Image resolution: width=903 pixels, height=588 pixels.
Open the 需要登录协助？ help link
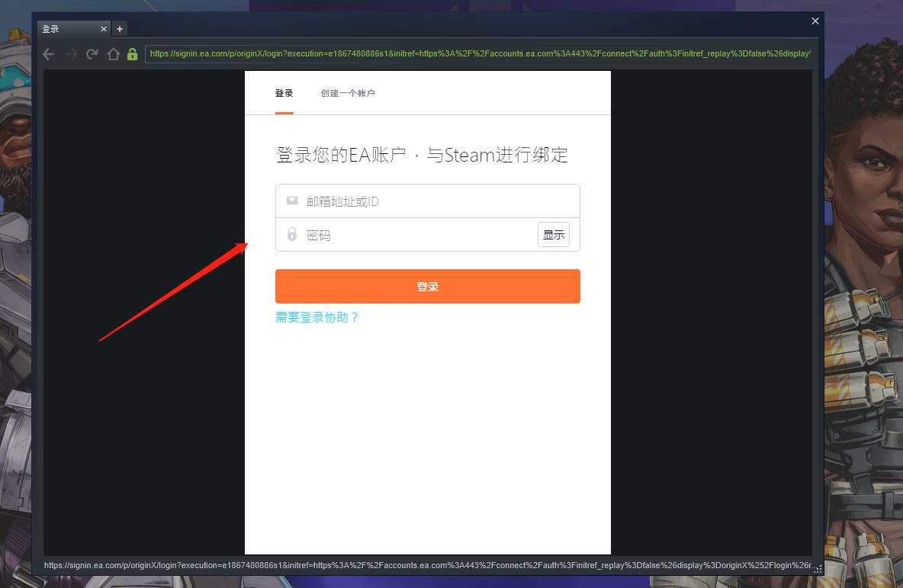317,317
